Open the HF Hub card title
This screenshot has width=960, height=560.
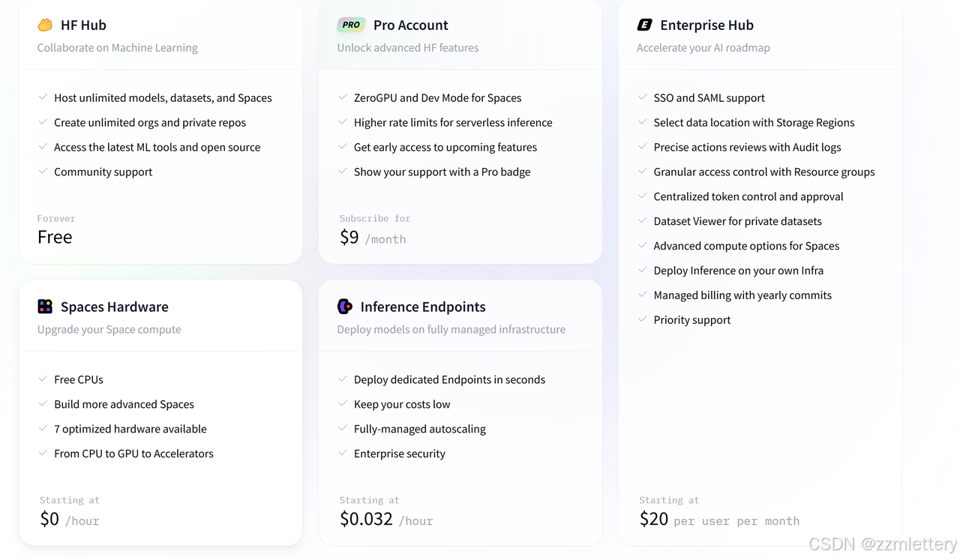tap(83, 25)
